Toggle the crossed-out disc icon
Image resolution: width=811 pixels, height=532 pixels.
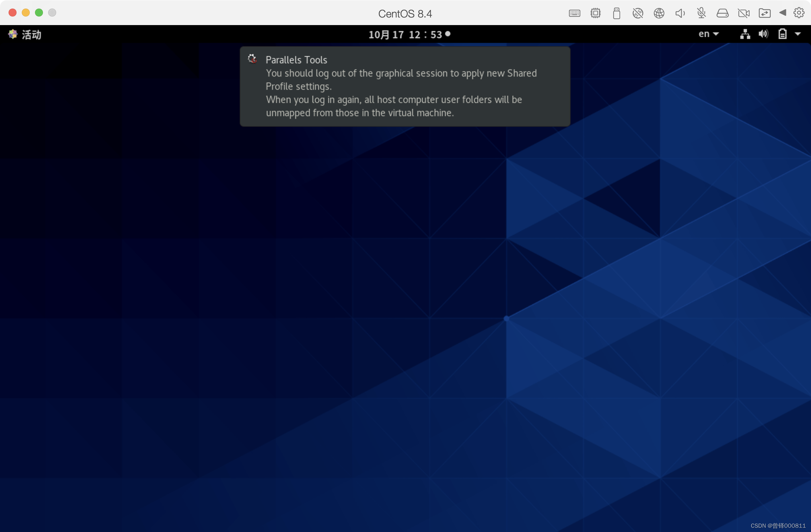(638, 13)
